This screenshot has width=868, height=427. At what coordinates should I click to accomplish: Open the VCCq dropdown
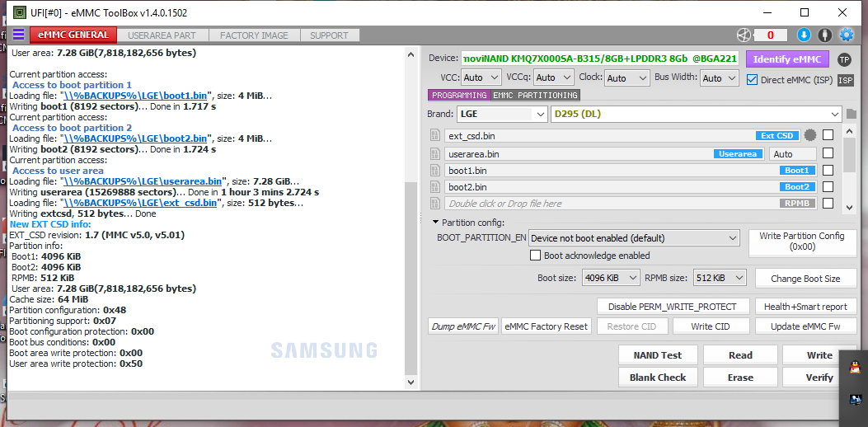[554, 78]
